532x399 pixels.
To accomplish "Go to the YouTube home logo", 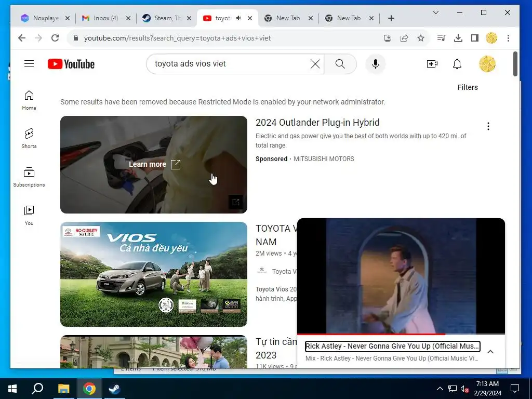I will tap(71, 64).
